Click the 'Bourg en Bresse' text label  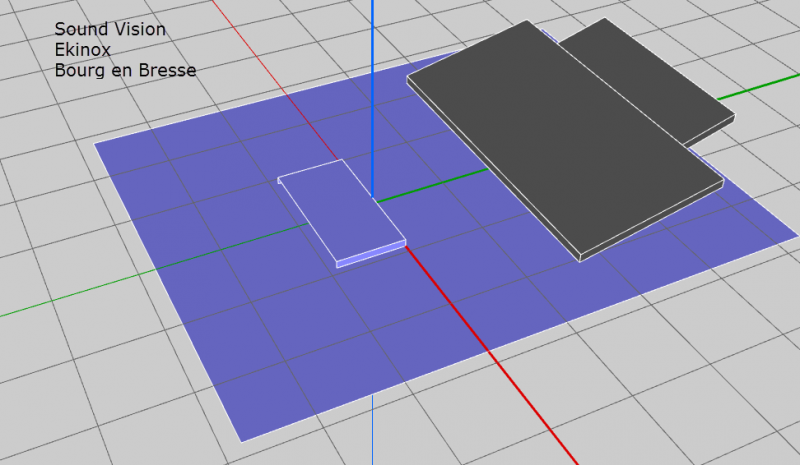pos(126,70)
